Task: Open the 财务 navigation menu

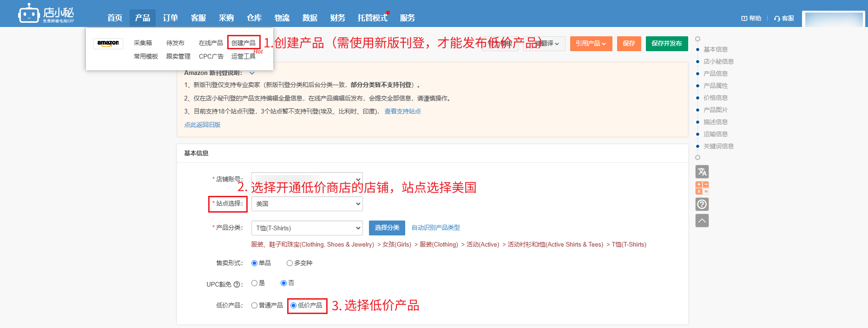Action: 338,18
